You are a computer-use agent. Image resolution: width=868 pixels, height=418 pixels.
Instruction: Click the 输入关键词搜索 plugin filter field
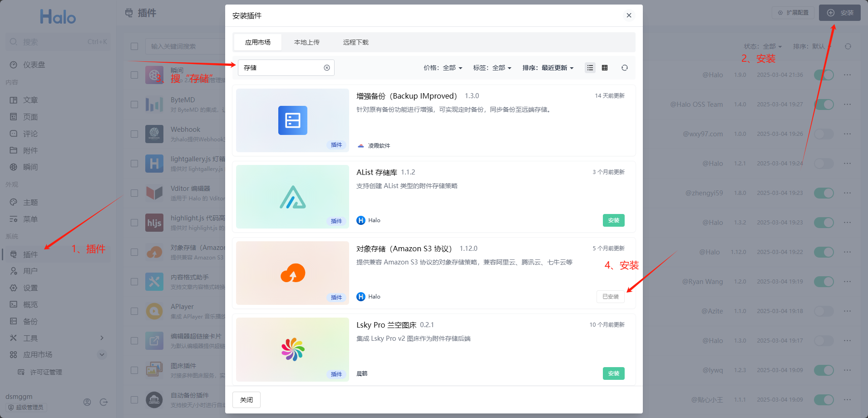[185, 46]
